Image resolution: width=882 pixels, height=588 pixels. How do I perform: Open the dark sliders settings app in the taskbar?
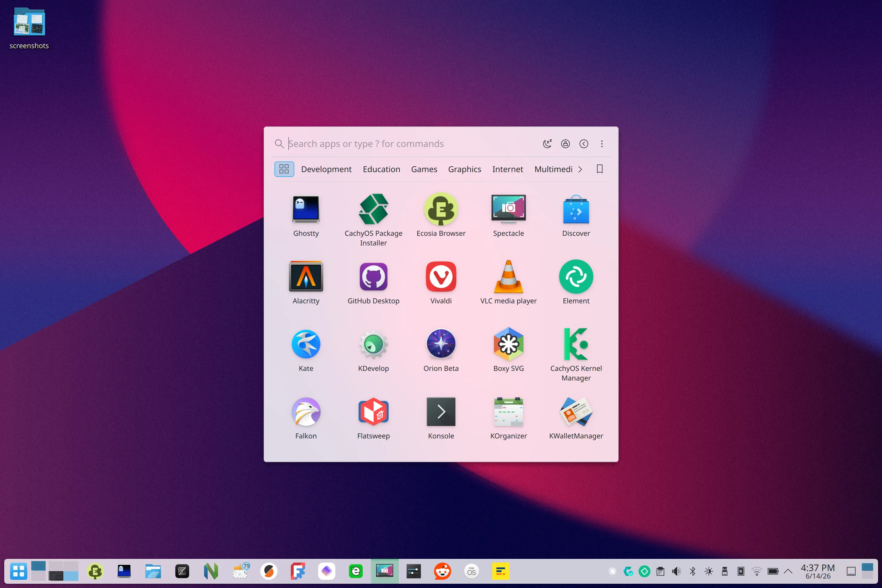pyautogui.click(x=414, y=571)
